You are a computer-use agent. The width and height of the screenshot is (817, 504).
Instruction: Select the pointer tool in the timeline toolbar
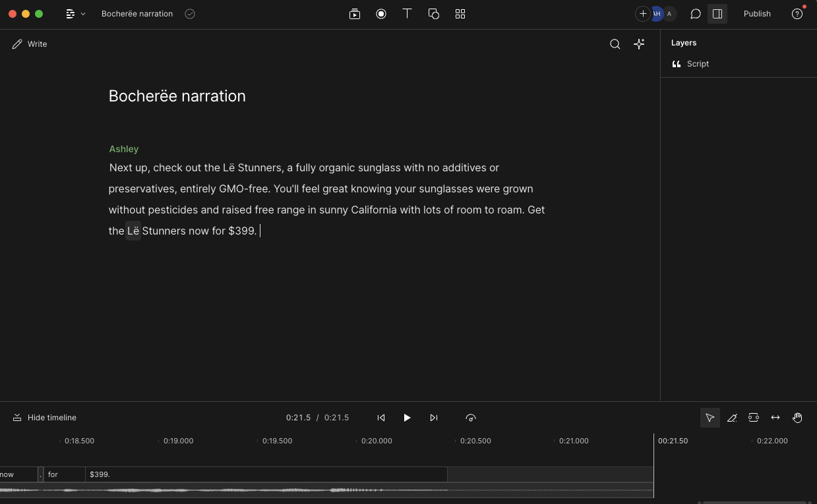(x=710, y=417)
